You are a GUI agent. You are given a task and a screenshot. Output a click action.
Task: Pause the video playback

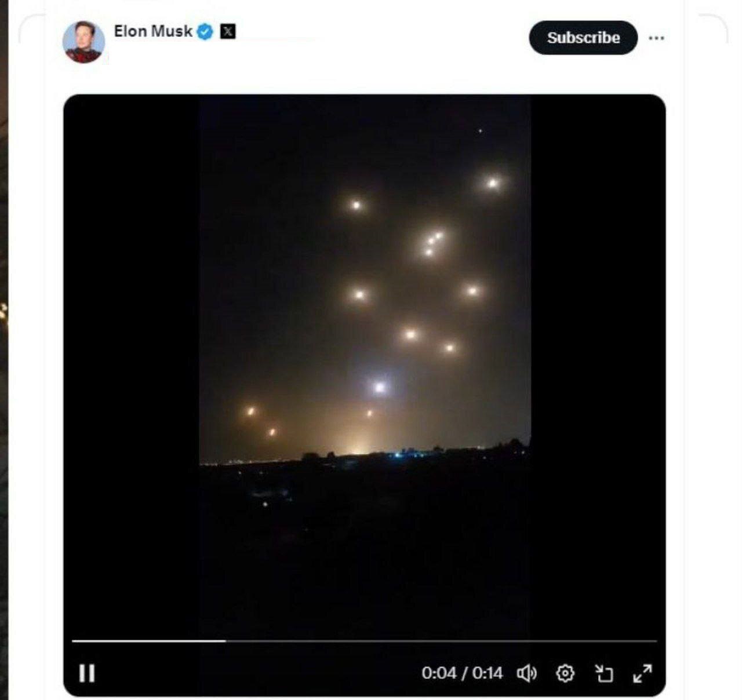tap(87, 673)
